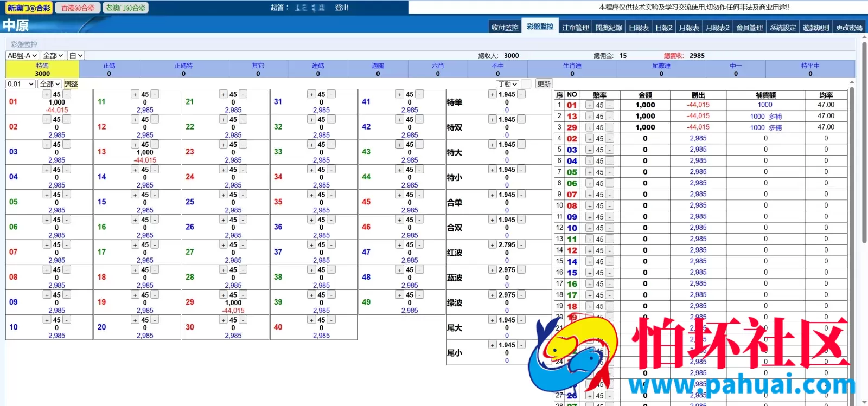Screen dimensions: 868x406
Task: Click minus button for 尾小 row
Action: (x=521, y=345)
